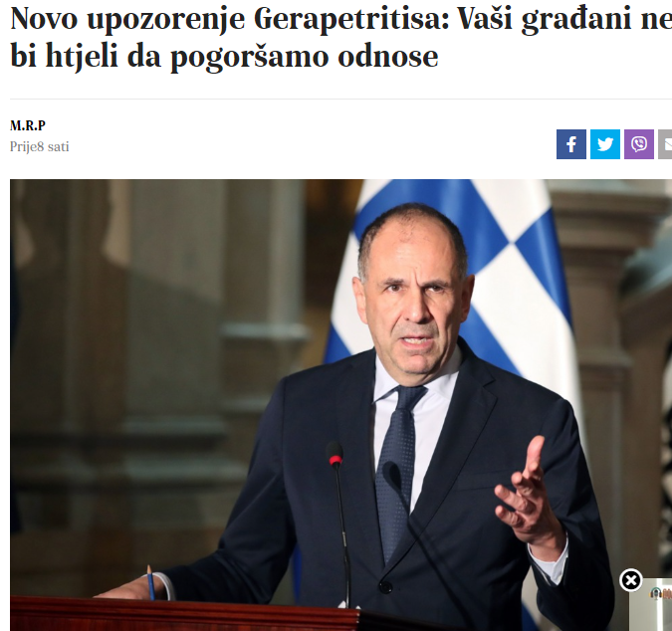The width and height of the screenshot is (672, 631).
Task: Click the headline 'Novo upozorenje Gerapetritisa'
Action: pyautogui.click(x=228, y=19)
